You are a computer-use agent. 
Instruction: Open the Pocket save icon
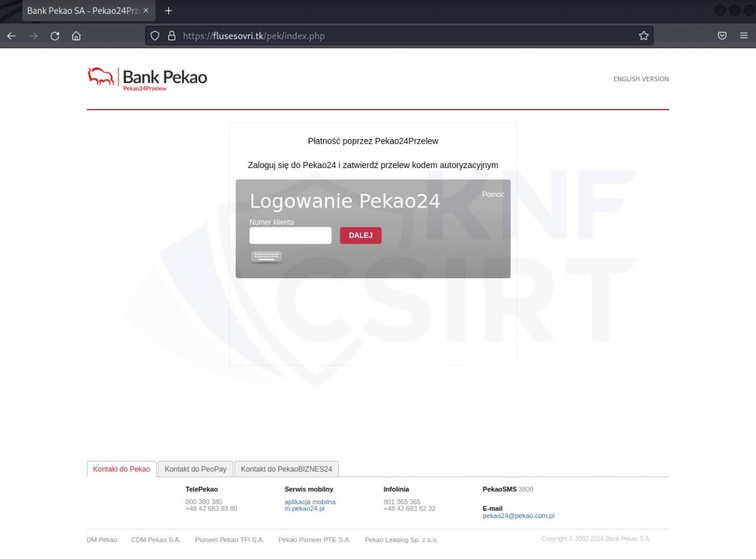click(x=723, y=36)
